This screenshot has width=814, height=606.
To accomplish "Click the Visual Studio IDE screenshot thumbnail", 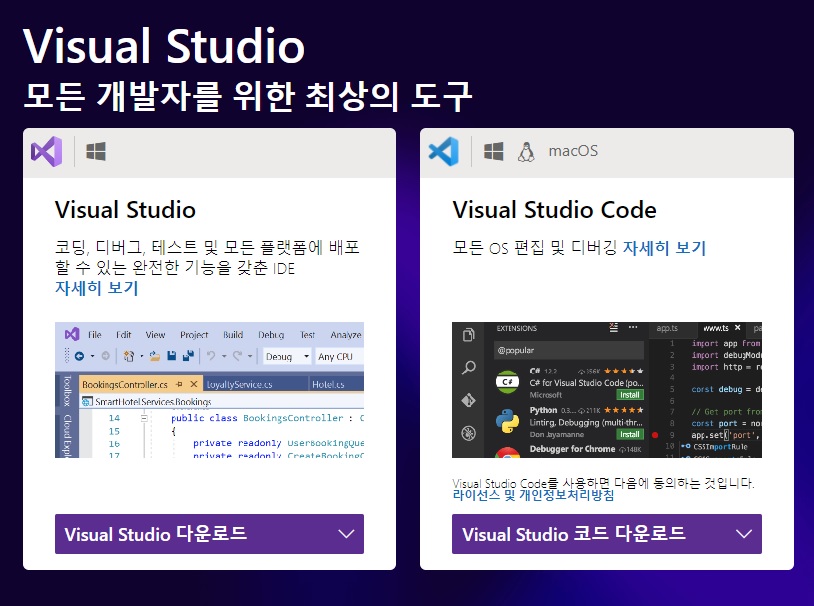I will click(x=209, y=390).
